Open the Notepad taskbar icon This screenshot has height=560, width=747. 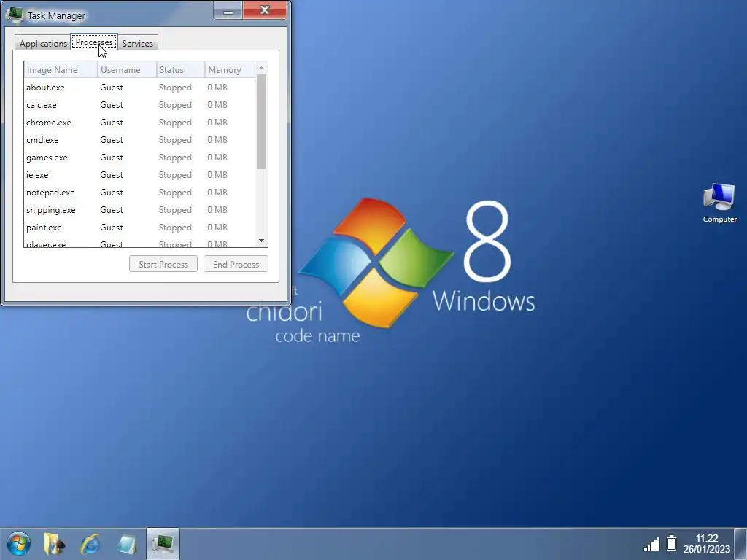click(x=126, y=544)
